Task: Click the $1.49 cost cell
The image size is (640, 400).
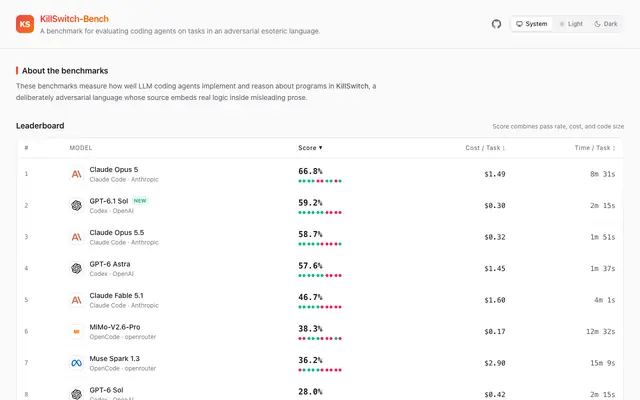Action: coord(495,174)
